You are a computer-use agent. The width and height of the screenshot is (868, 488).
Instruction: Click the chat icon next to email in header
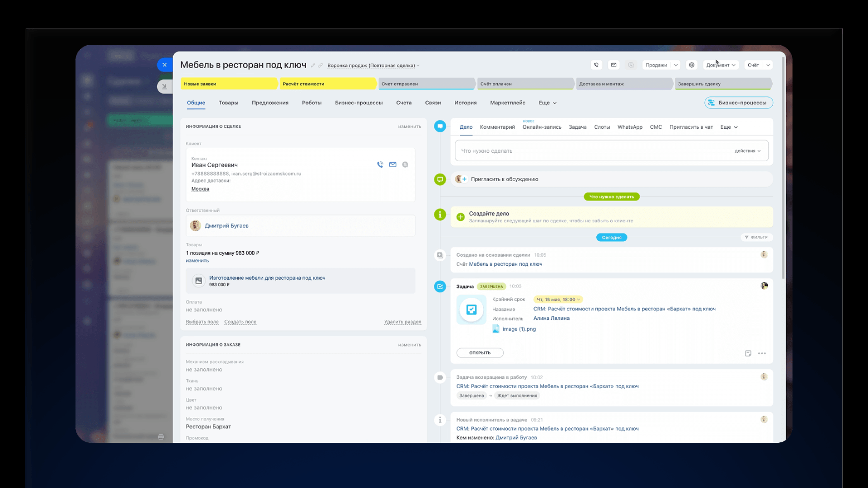pyautogui.click(x=631, y=65)
